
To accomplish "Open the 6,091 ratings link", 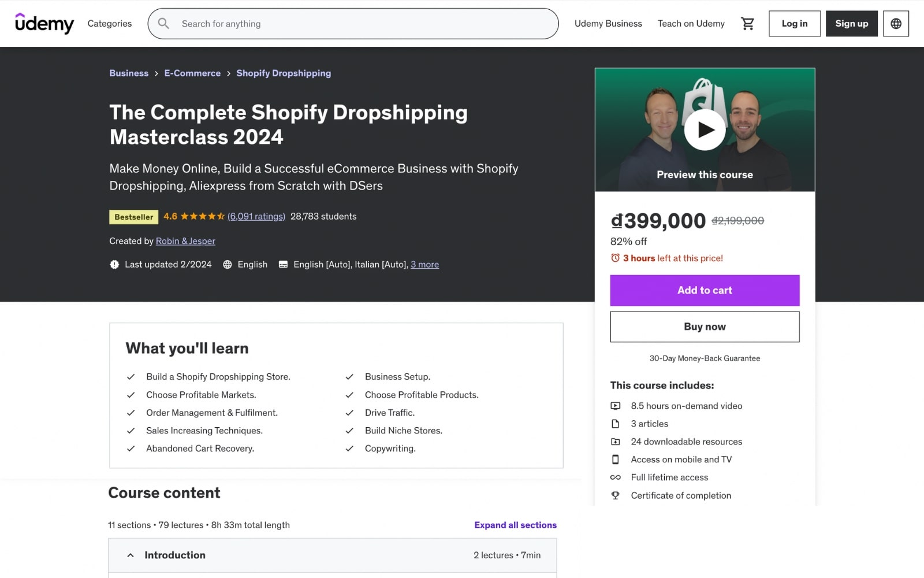I will click(256, 216).
